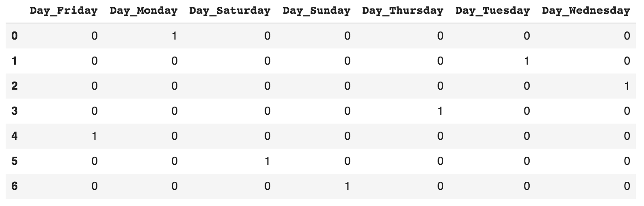The image size is (644, 206).
Task: Select row index 2 label
Action: pos(15,86)
